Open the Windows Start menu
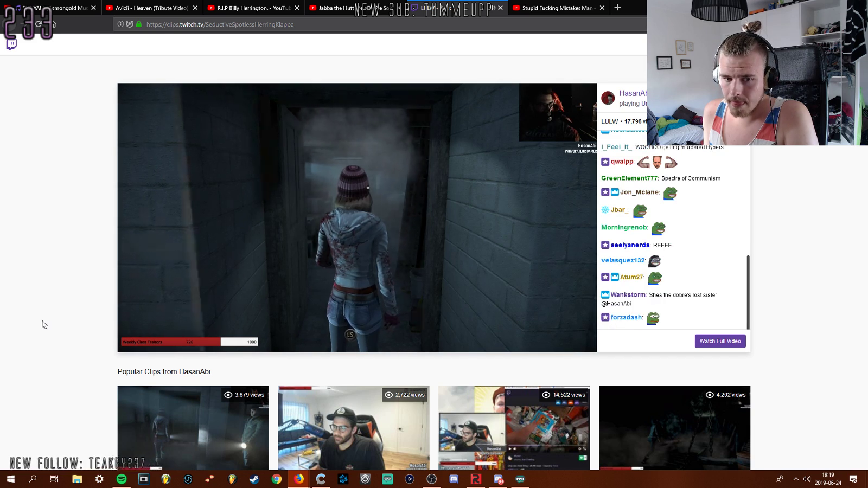The height and width of the screenshot is (488, 868). (x=10, y=479)
